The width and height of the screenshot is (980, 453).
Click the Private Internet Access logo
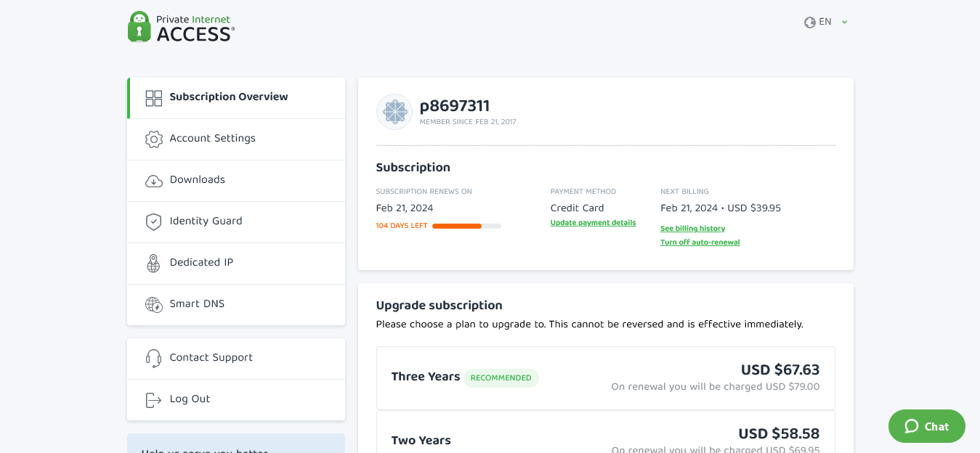point(181,27)
